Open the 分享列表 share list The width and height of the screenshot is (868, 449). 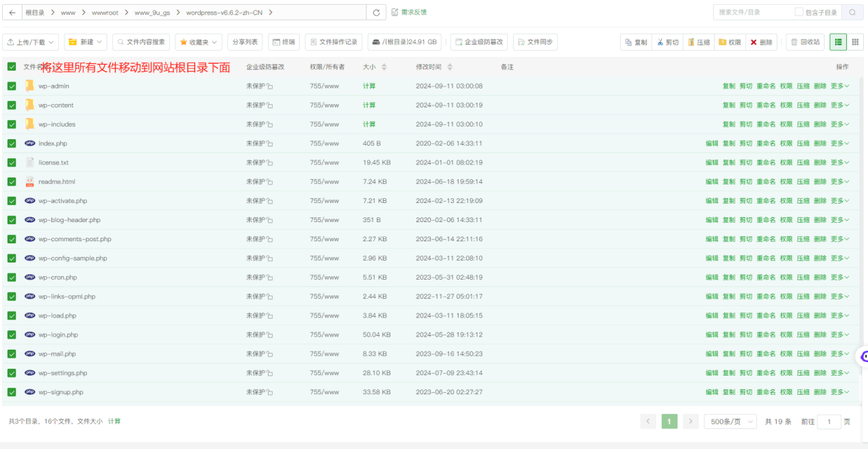pos(245,42)
